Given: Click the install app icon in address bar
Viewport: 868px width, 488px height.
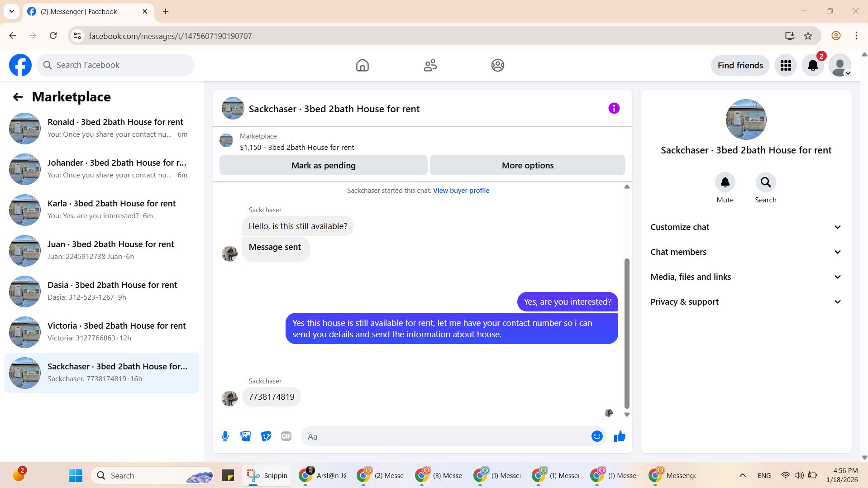Looking at the screenshot, I should [x=790, y=36].
